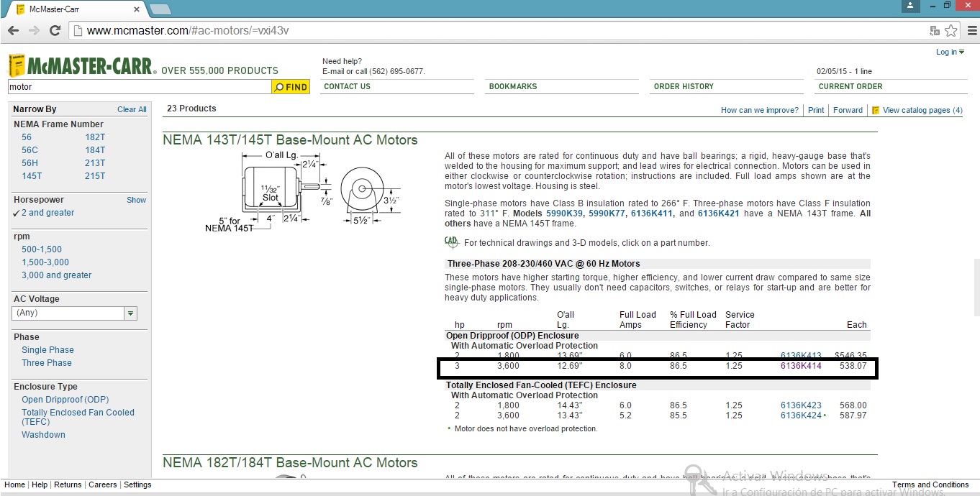
Task: Click the Print link
Action: click(816, 110)
